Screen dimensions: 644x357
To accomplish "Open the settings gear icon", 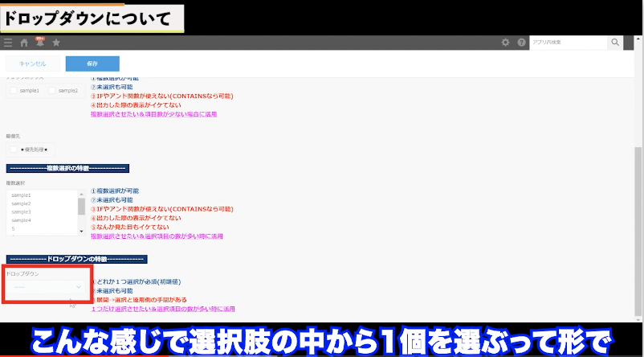I will (505, 43).
